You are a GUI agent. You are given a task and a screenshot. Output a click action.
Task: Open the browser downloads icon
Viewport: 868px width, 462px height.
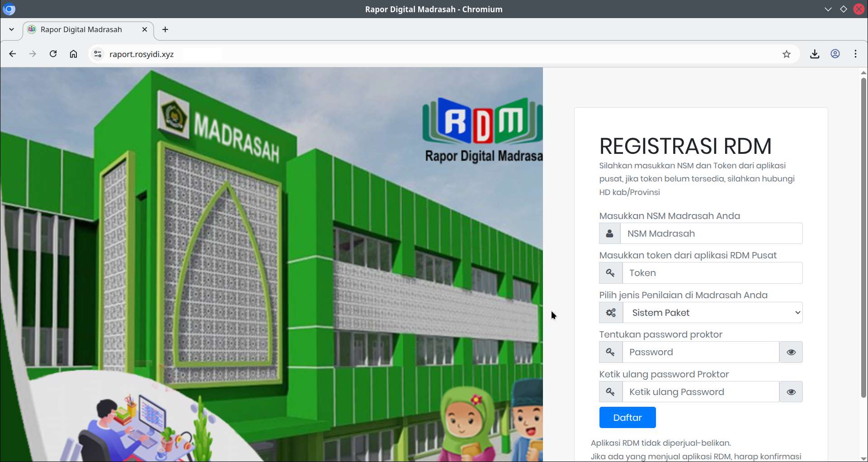tap(814, 54)
